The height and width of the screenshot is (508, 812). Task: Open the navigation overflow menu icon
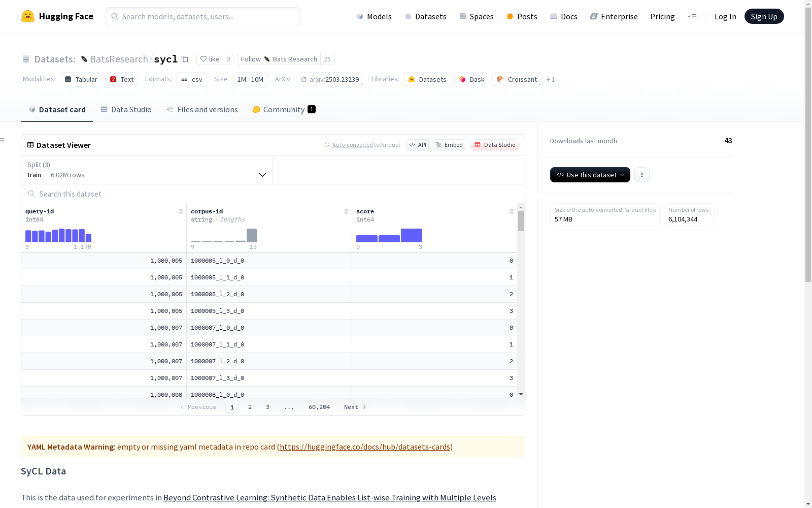692,16
